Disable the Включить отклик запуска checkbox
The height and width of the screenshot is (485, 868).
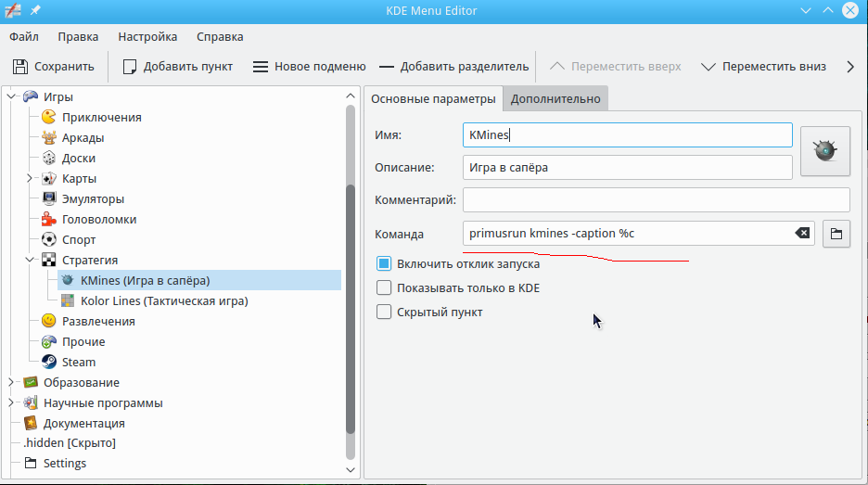[x=384, y=263]
